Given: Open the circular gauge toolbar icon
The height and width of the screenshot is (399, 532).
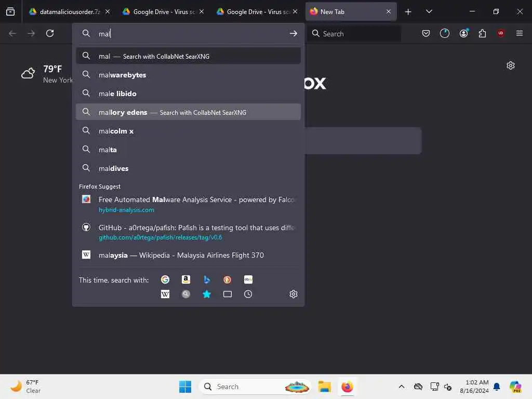Looking at the screenshot, I should click(x=445, y=33).
